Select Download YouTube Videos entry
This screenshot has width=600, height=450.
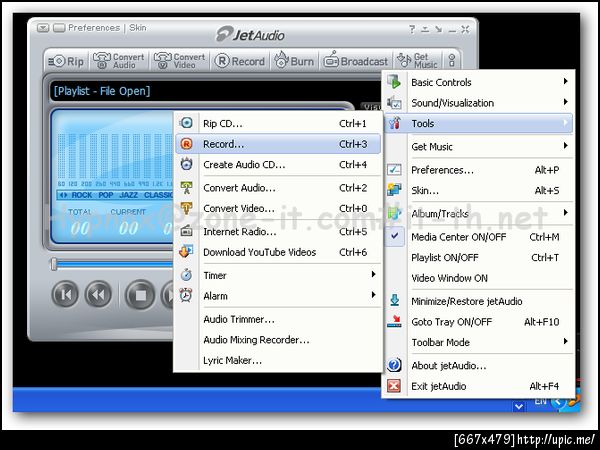point(278,252)
